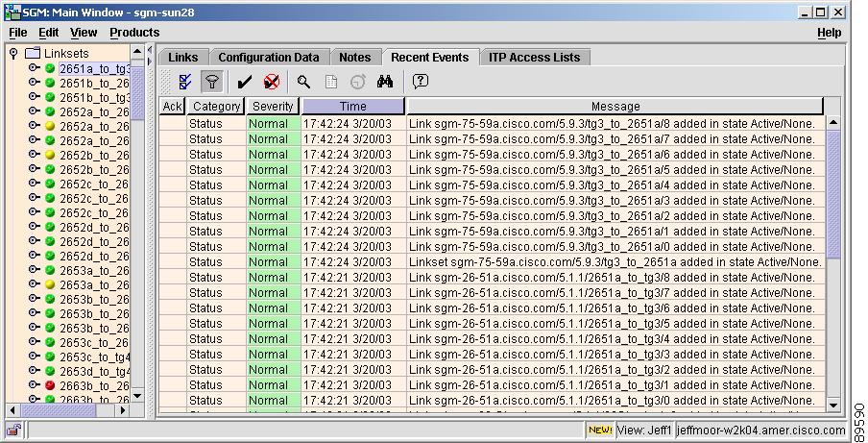Sort by the Severity column header
Image resolution: width=868 pixels, height=443 pixels.
[x=273, y=107]
